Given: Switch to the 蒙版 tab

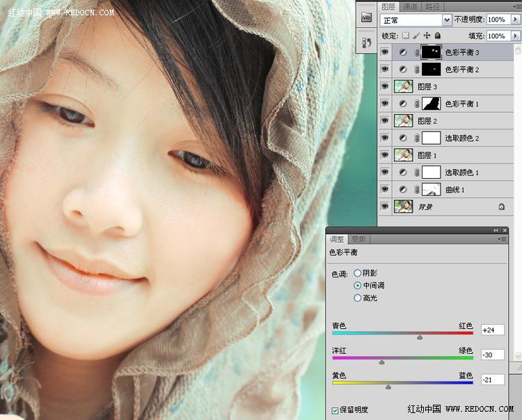Looking at the screenshot, I should point(359,239).
